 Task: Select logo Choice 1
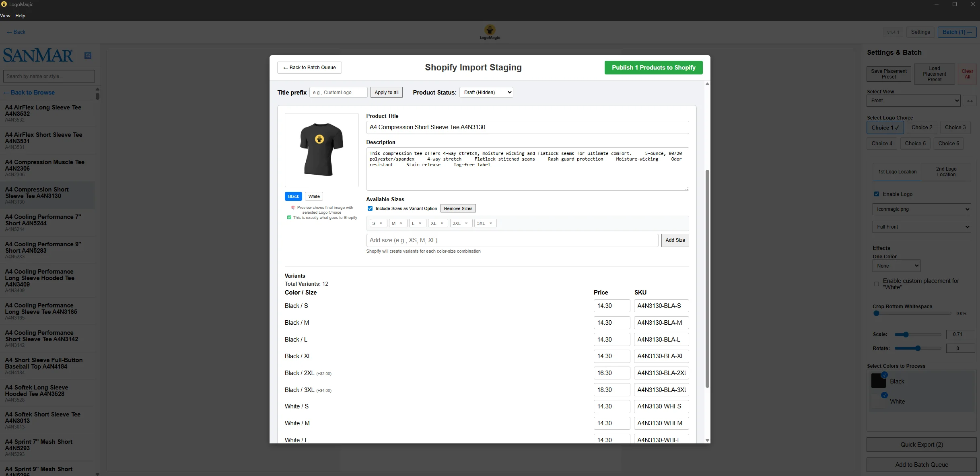coord(885,128)
